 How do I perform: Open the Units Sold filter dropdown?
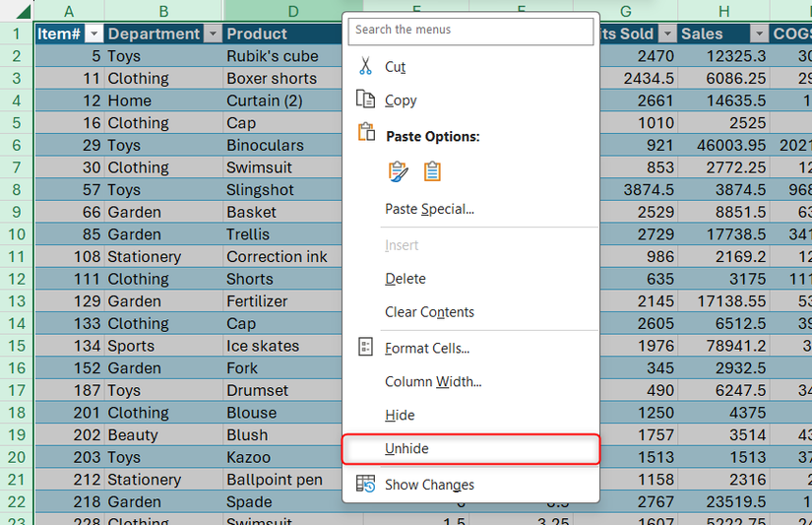pyautogui.click(x=667, y=33)
